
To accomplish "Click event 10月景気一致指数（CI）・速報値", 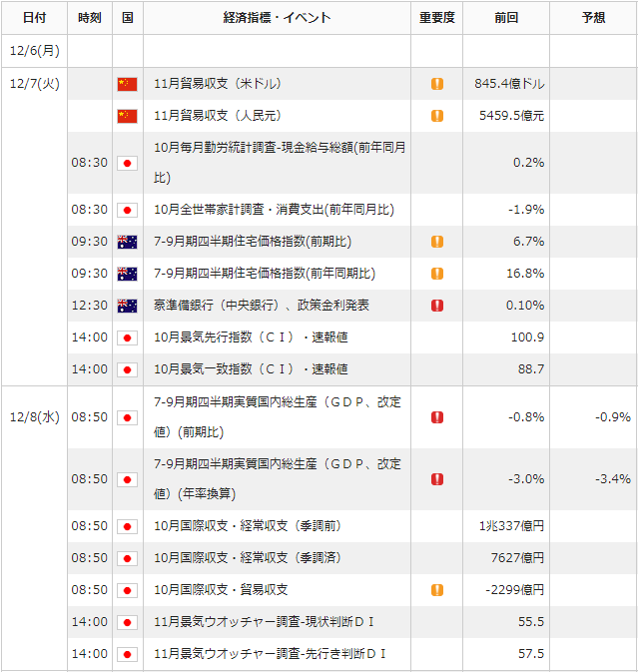I will pos(251,369).
